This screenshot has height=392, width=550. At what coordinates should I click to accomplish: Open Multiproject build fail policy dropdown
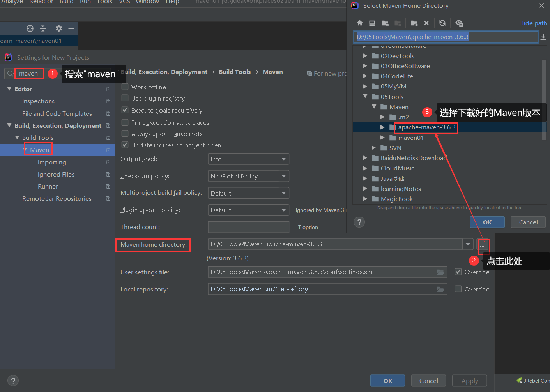pos(249,193)
